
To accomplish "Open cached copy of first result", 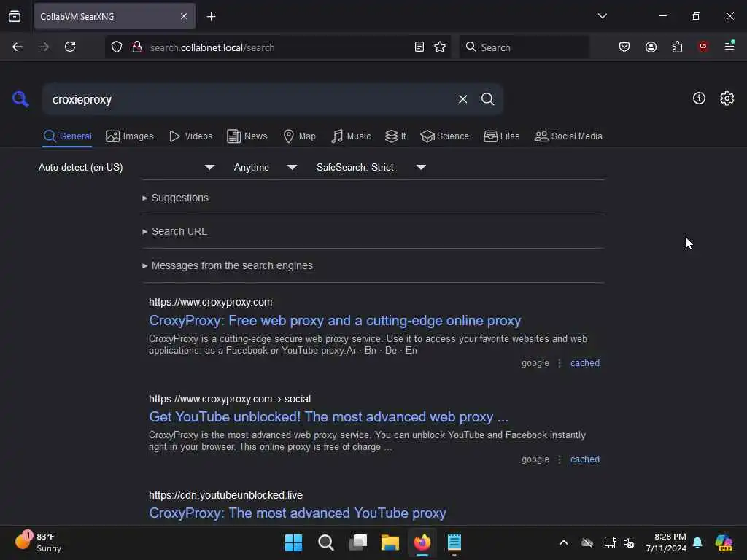I will 584,363.
